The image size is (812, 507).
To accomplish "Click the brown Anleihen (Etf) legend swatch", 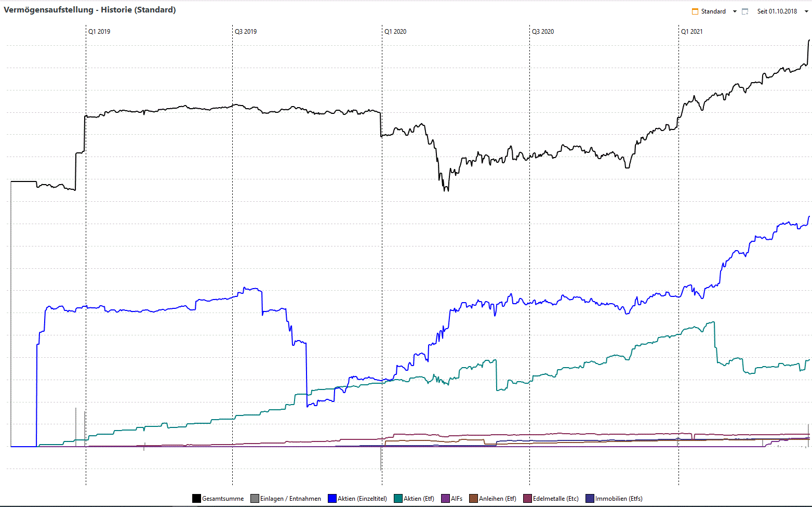I will (473, 499).
